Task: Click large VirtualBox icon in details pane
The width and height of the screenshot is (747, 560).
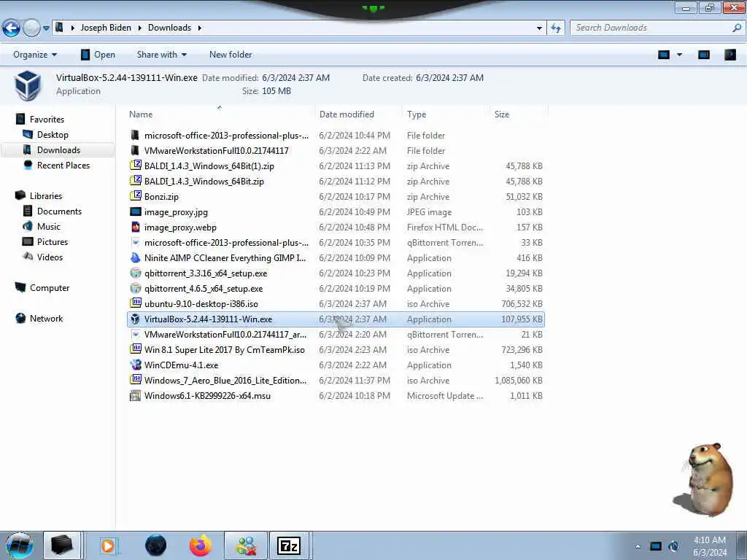Action: 28,85
